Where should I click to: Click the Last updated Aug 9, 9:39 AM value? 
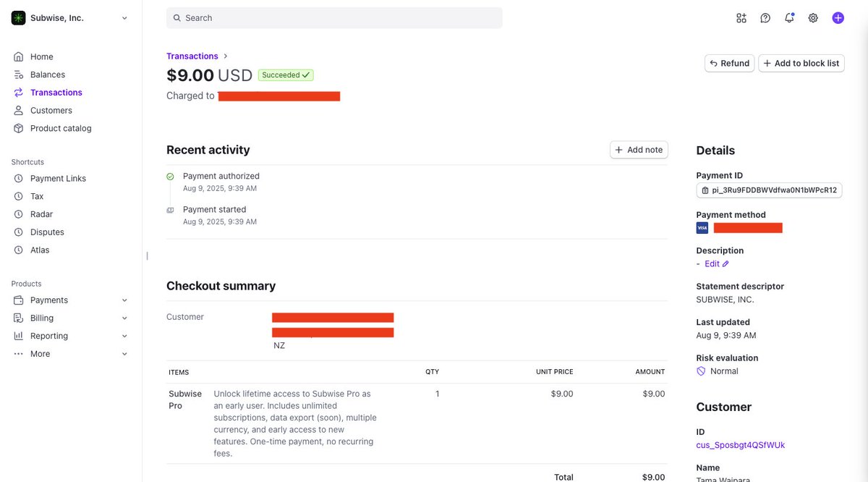[726, 336]
